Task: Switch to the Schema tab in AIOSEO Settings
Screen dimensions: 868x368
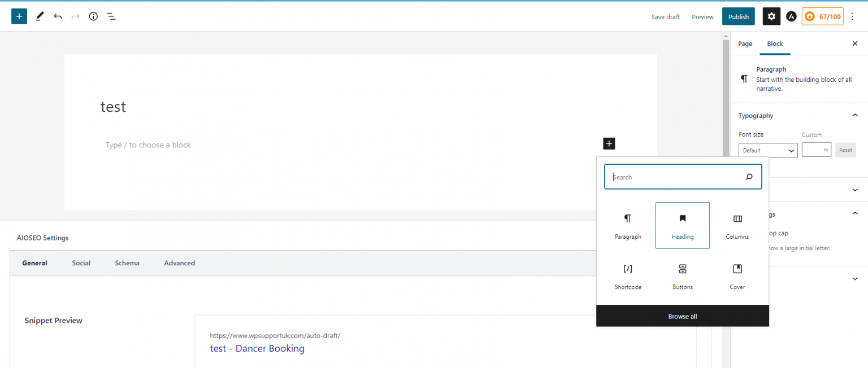Action: (127, 262)
